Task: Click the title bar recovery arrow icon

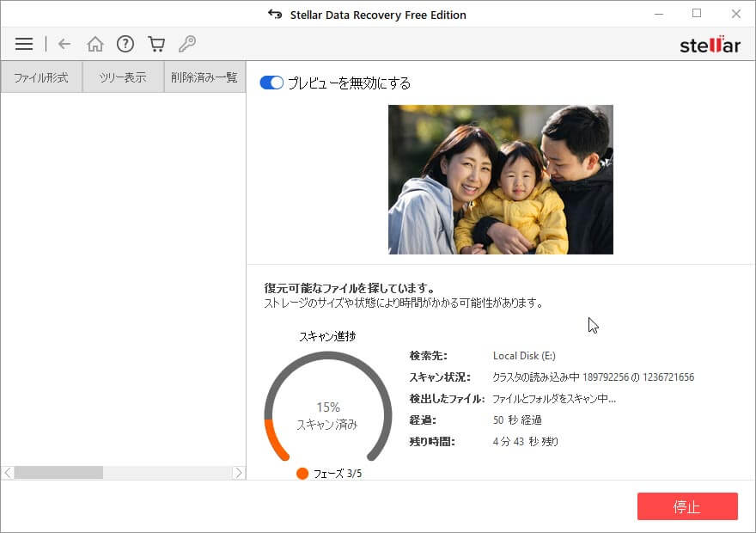Action: pyautogui.click(x=275, y=15)
